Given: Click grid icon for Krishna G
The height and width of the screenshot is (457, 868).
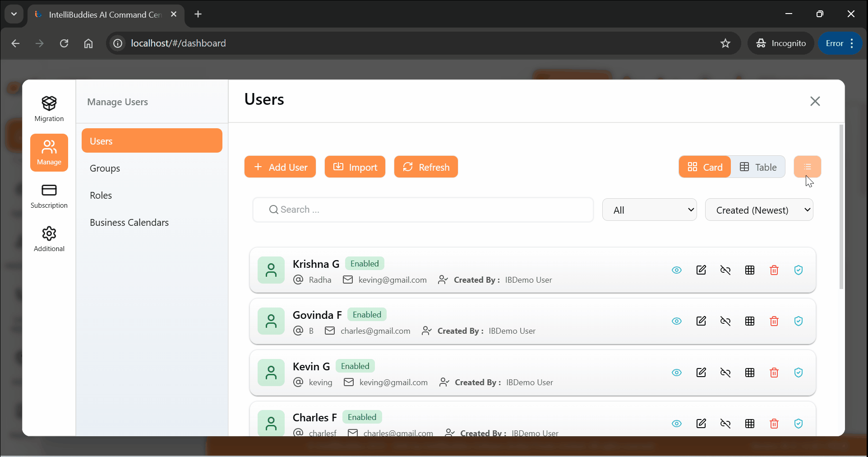Looking at the screenshot, I should (750, 270).
